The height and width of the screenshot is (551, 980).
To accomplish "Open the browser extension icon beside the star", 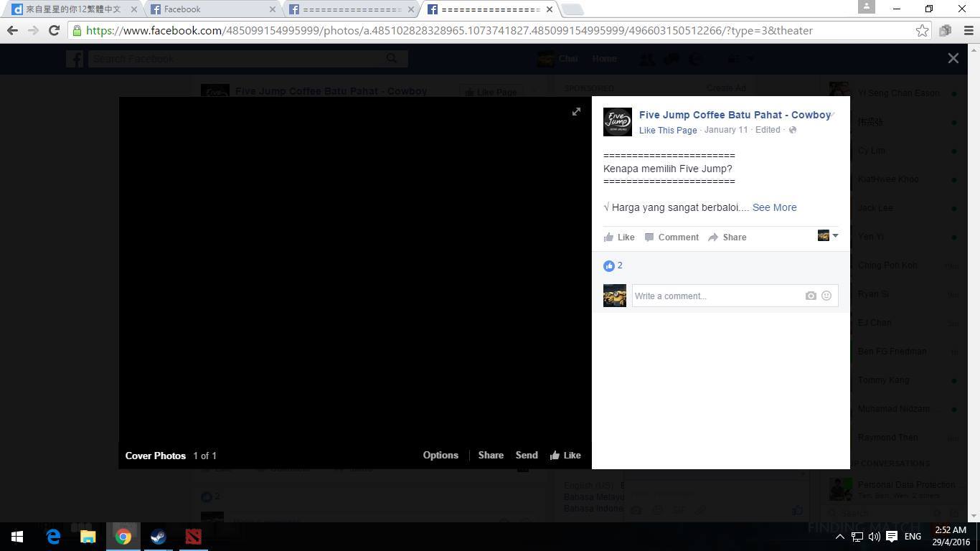I will click(946, 30).
